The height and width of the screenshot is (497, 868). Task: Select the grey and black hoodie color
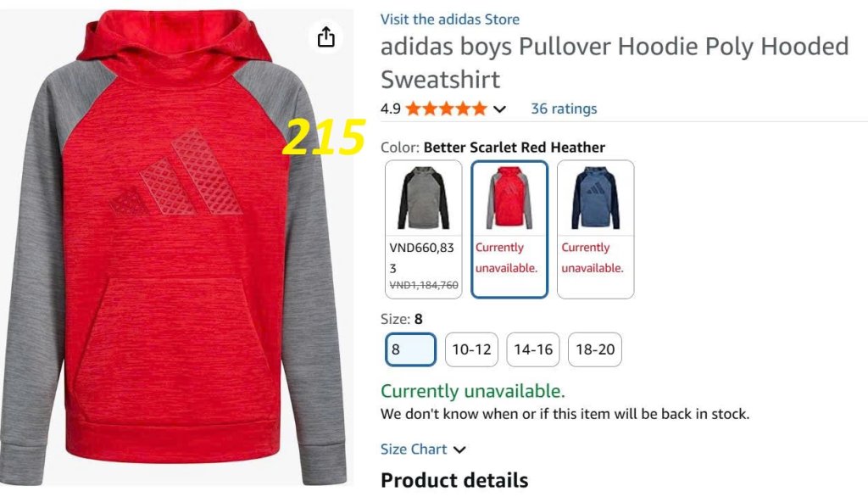click(x=424, y=229)
